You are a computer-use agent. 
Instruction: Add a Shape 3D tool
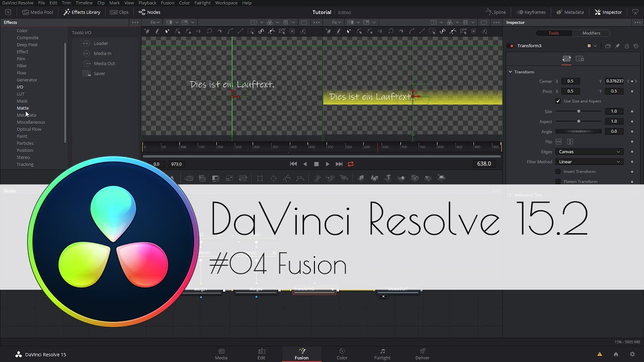tap(374, 177)
